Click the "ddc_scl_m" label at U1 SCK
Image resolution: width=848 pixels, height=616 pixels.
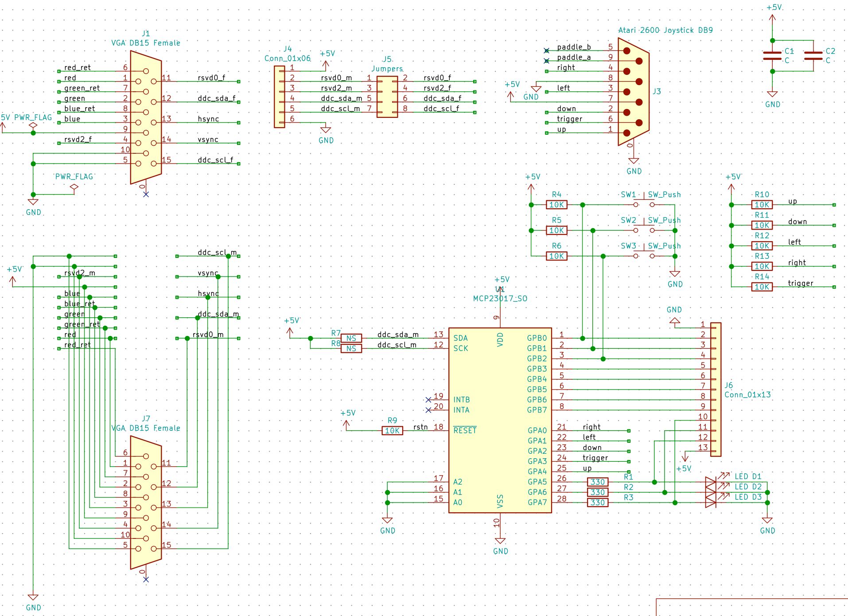pyautogui.click(x=397, y=344)
